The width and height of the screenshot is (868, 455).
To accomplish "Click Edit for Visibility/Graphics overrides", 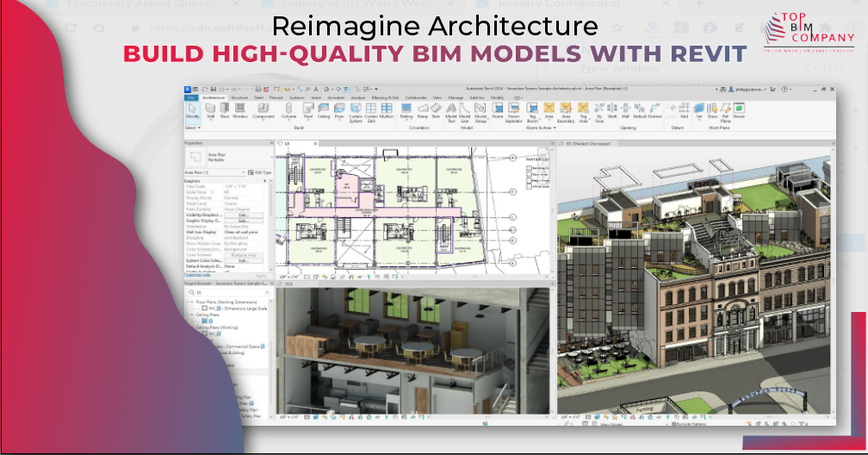I will click(x=244, y=215).
